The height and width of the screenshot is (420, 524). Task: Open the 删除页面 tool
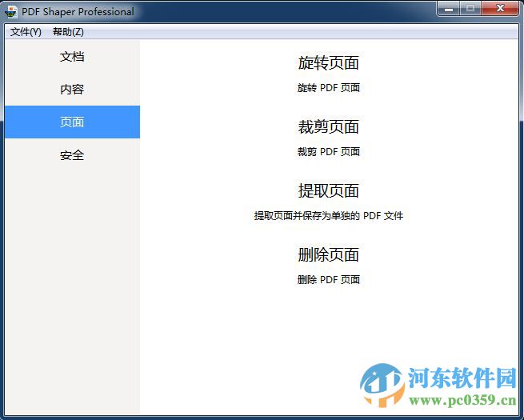point(329,255)
